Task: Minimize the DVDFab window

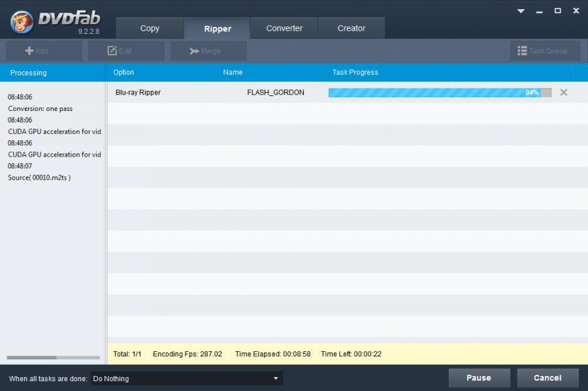Action: 539,12
